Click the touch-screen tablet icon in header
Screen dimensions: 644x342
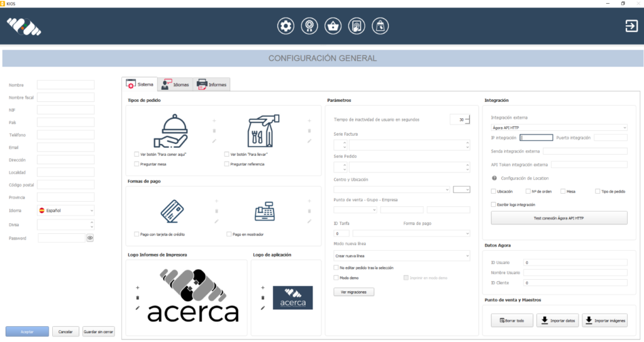(357, 26)
